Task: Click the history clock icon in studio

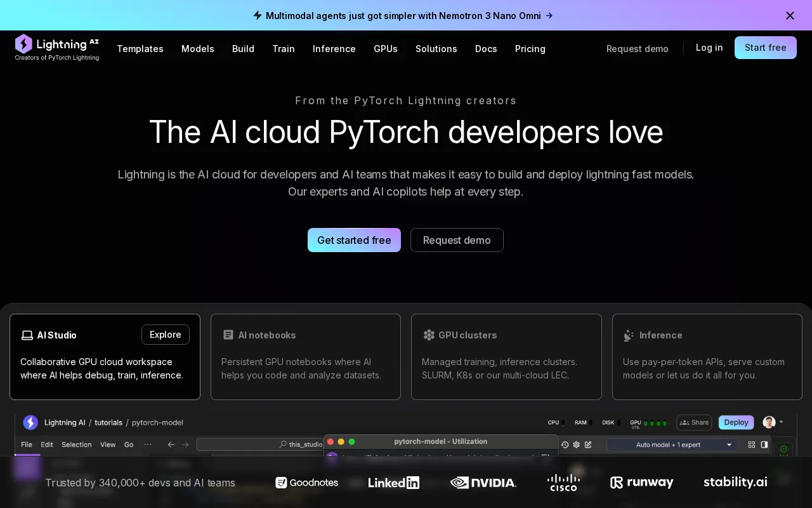Action: [565, 444]
